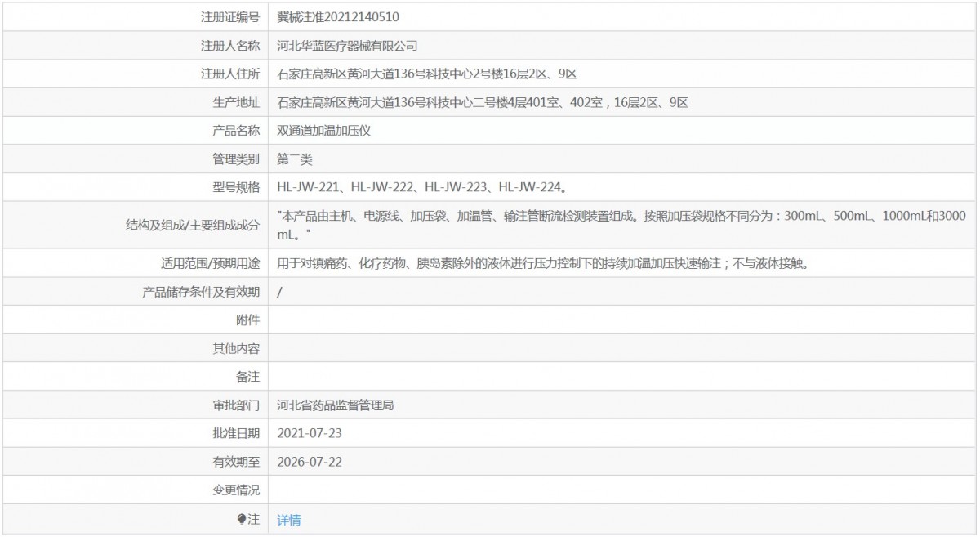This screenshot has width=980, height=537.
Task: Select product name 双通道加温加压仪
Action: [x=324, y=131]
